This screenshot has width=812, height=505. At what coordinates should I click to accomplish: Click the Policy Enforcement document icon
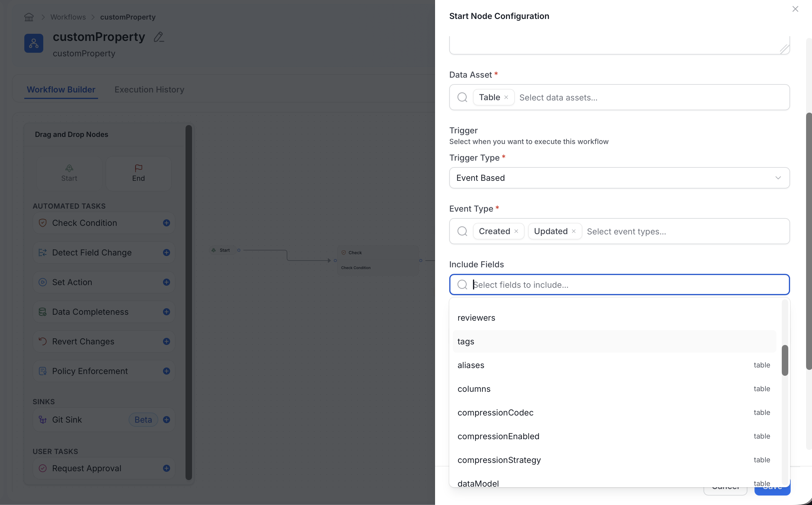pos(43,371)
